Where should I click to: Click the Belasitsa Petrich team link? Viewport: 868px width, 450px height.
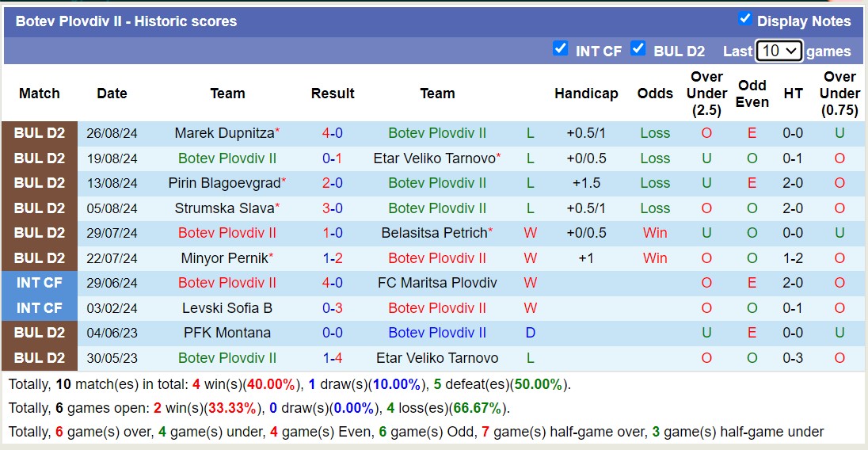coord(434,233)
